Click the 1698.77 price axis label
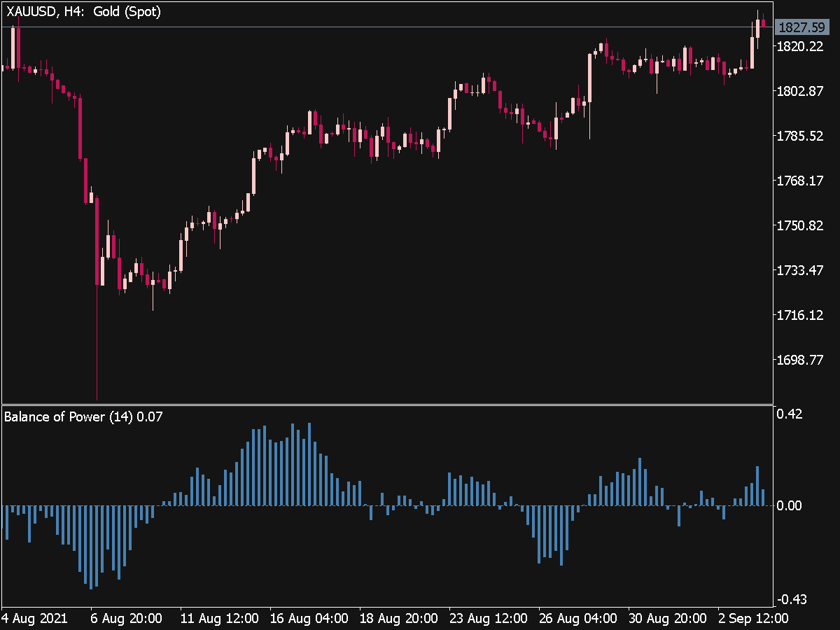This screenshot has width=840, height=630. click(800, 360)
